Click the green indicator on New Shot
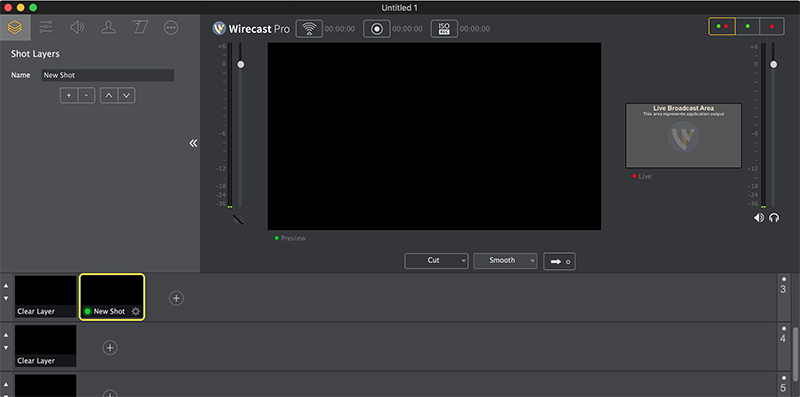Viewport: 800px width, 397px height. (87, 311)
